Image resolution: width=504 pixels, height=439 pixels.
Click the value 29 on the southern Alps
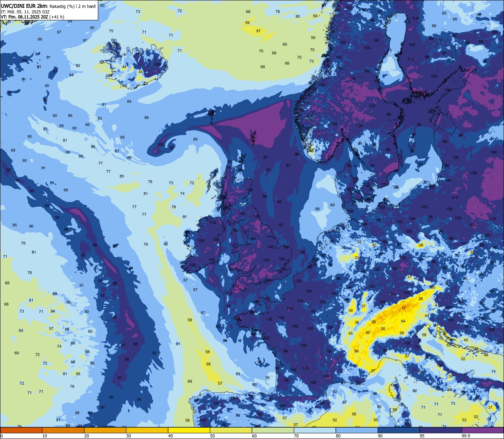point(402,333)
